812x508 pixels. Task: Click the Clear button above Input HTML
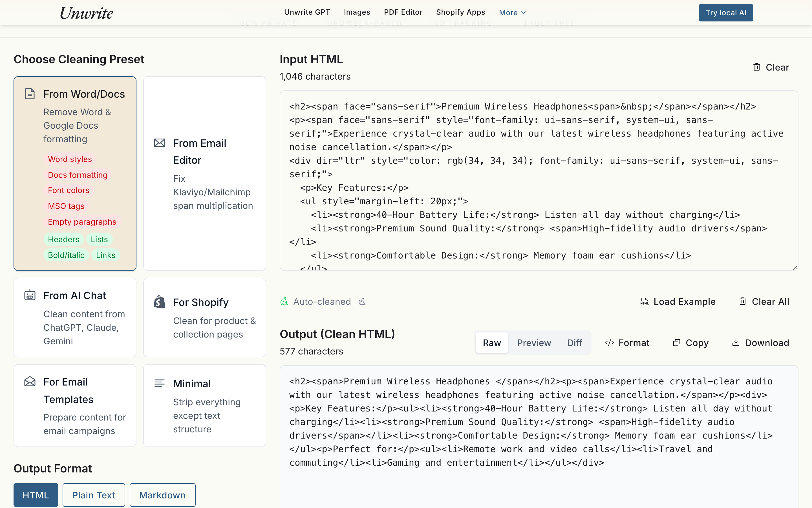771,67
